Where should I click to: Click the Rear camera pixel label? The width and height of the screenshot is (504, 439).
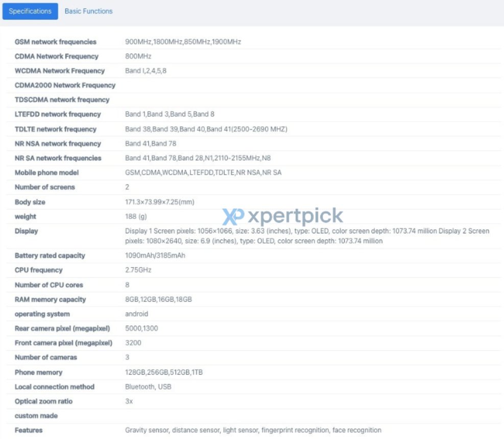click(x=62, y=328)
